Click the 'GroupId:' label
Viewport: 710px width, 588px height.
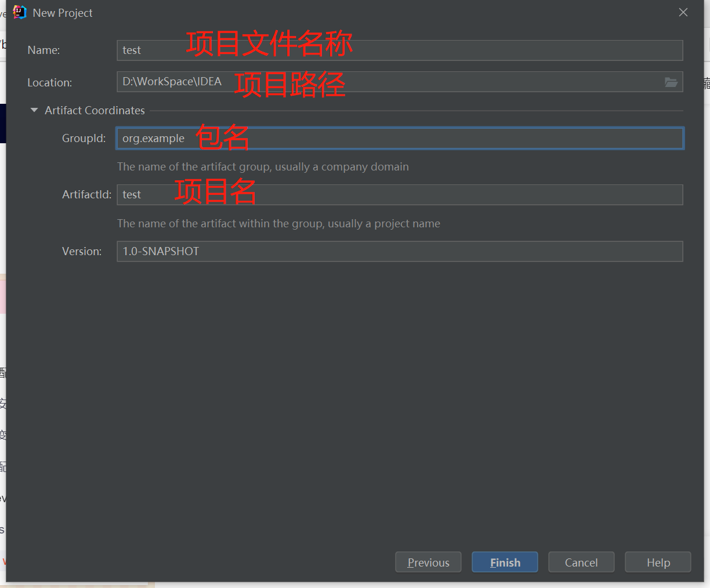click(84, 139)
